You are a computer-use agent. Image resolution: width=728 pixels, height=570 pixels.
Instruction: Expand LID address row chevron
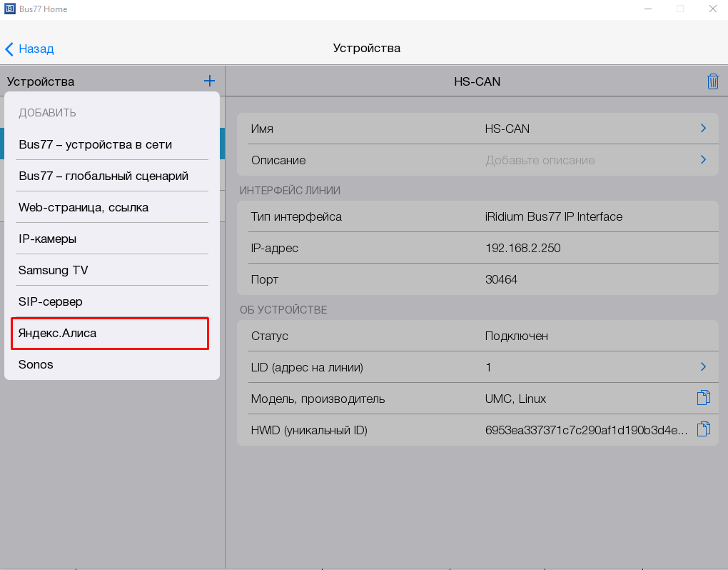tap(703, 367)
